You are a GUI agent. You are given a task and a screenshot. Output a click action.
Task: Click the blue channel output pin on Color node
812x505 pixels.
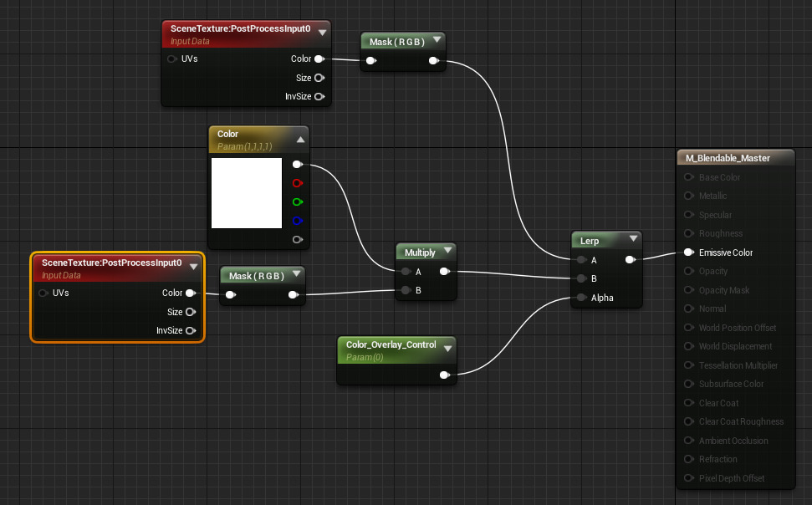tap(297, 221)
